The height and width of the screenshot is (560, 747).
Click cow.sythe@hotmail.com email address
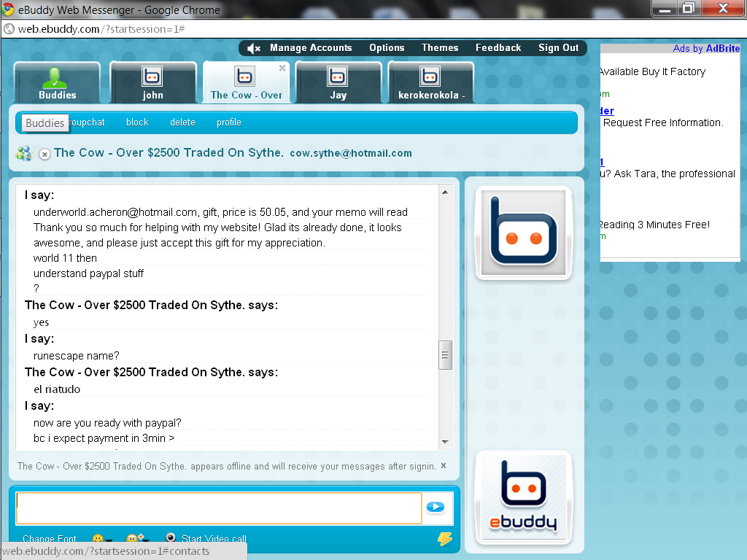(x=351, y=153)
